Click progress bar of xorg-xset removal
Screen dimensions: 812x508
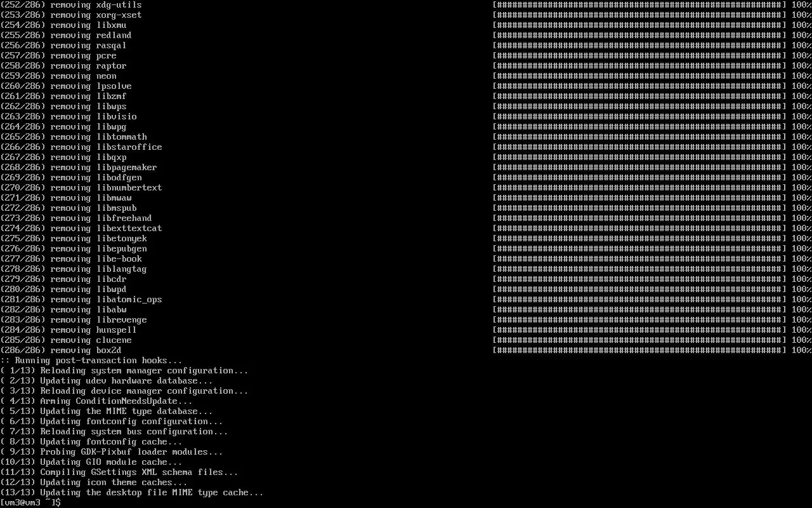(x=639, y=15)
